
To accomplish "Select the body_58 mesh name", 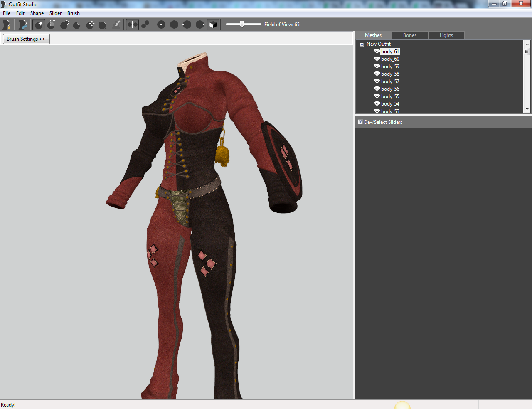I will point(390,74).
